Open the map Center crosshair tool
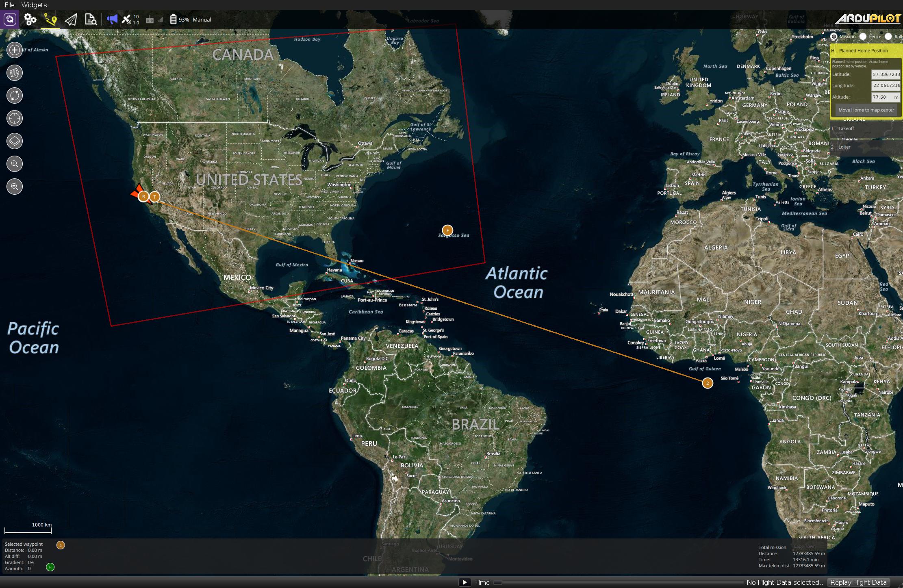This screenshot has height=588, width=903. click(x=15, y=118)
